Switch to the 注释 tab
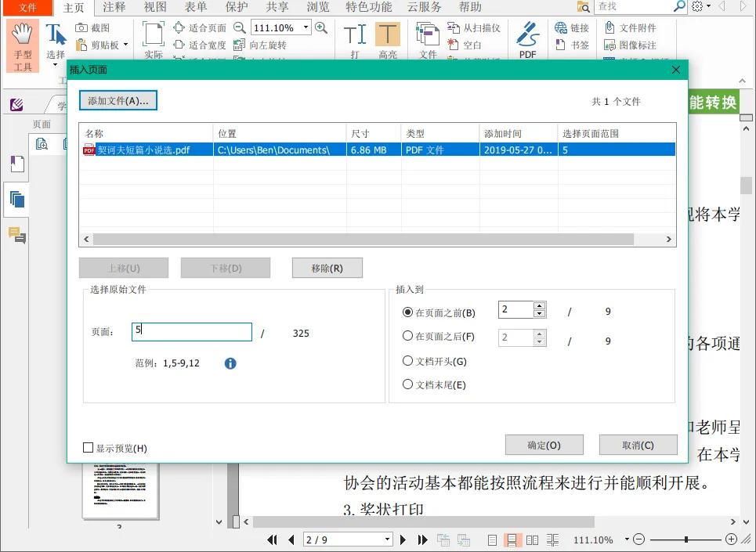The height and width of the screenshot is (552, 756). pyautogui.click(x=114, y=7)
